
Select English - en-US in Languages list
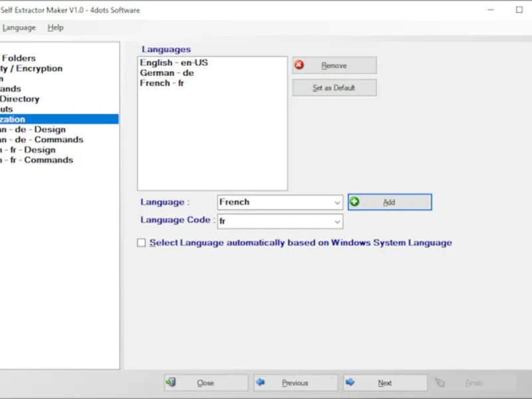[x=174, y=63]
